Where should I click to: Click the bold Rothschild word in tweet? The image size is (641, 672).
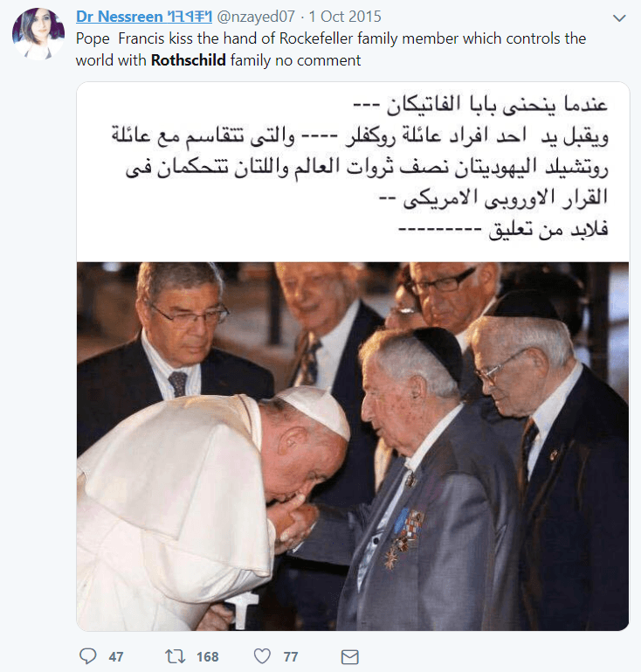(x=189, y=60)
